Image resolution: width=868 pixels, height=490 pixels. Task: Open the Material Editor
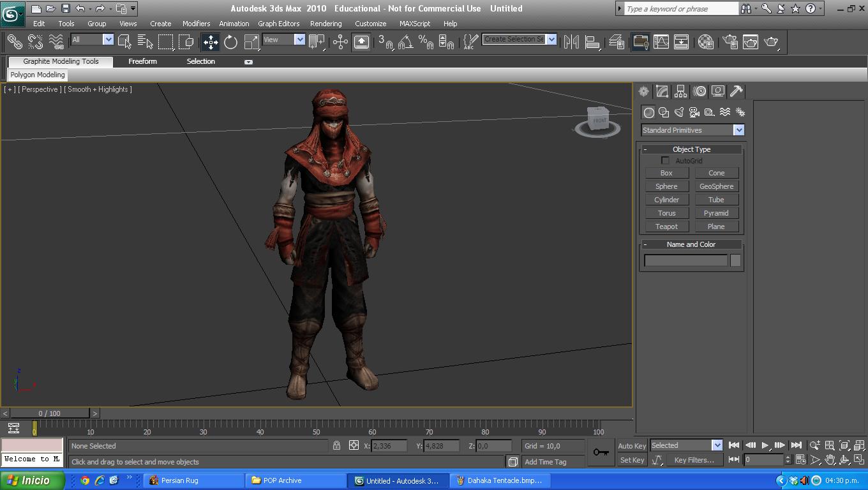[705, 42]
